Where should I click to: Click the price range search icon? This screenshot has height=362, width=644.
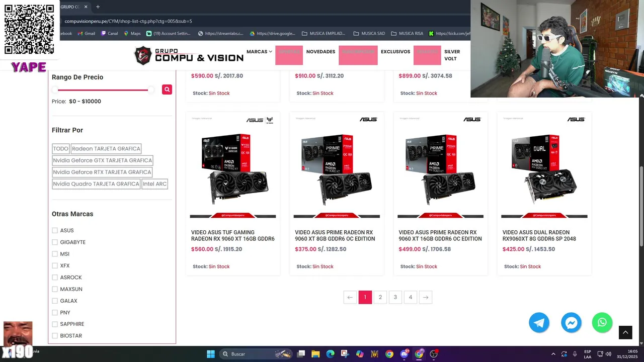[x=167, y=89]
